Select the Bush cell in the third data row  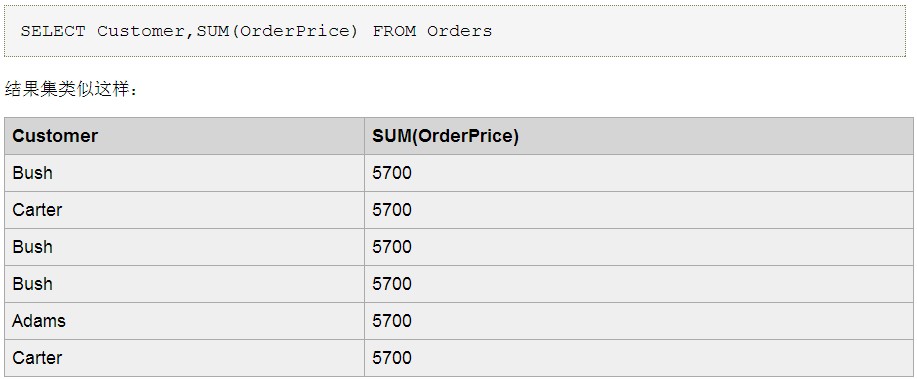pyautogui.click(x=184, y=247)
